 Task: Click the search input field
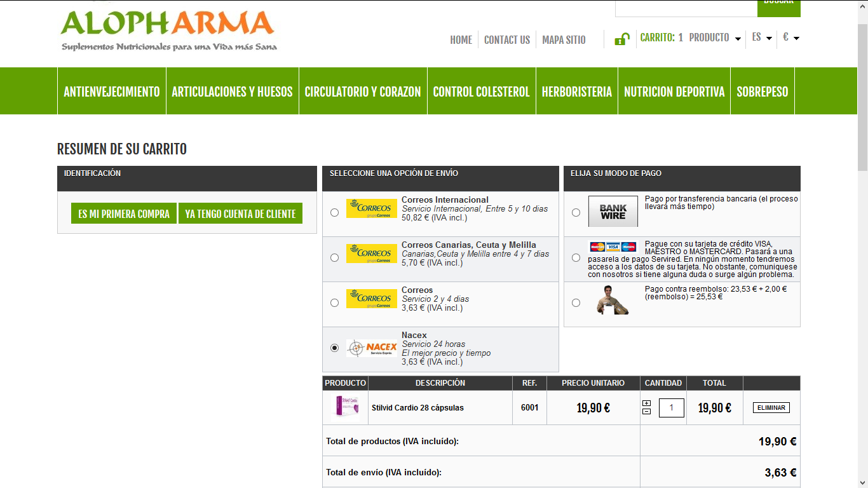[686, 8]
